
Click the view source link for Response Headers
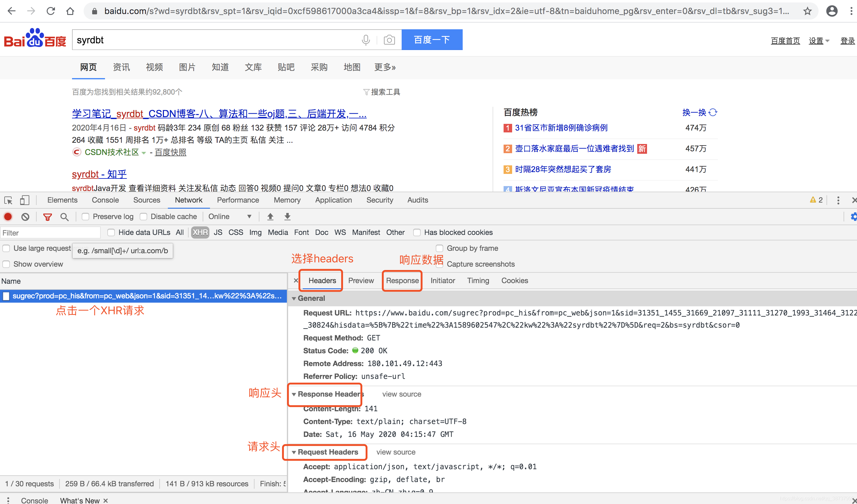pos(401,394)
